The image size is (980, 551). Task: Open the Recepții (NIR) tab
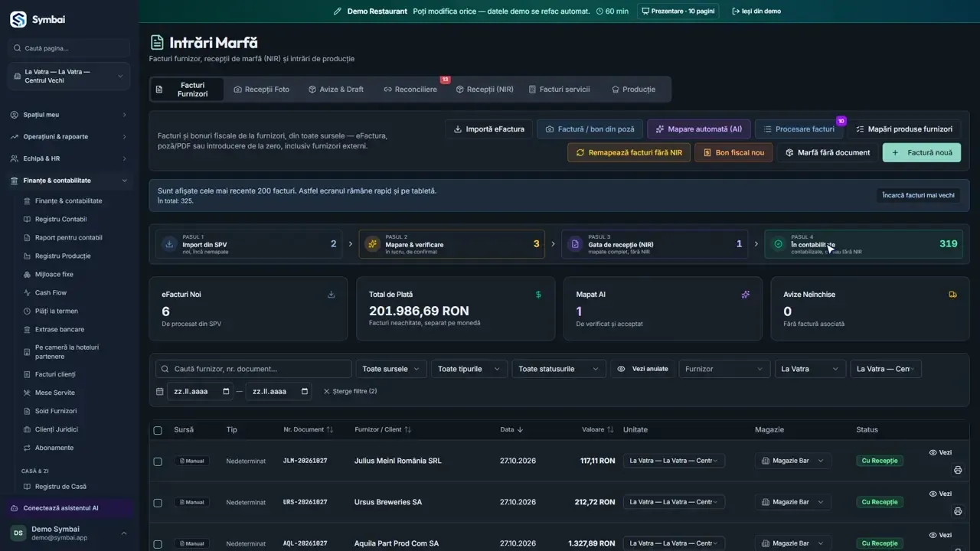pos(485,90)
